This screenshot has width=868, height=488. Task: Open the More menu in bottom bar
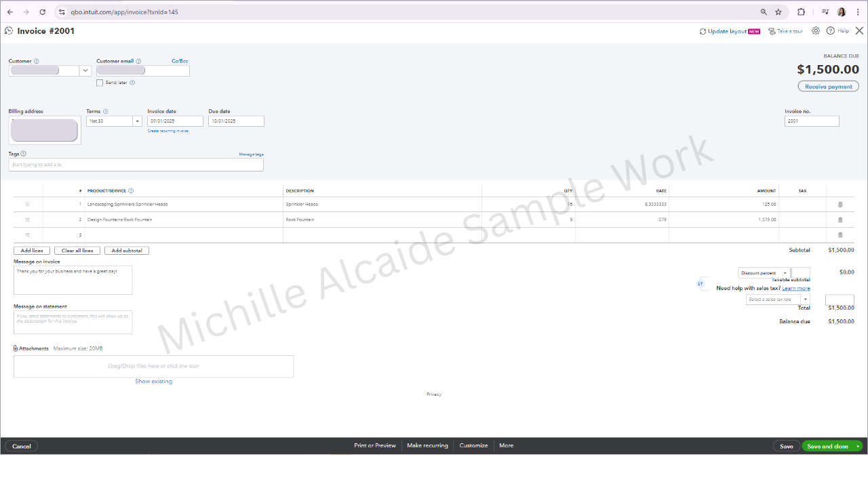click(507, 446)
